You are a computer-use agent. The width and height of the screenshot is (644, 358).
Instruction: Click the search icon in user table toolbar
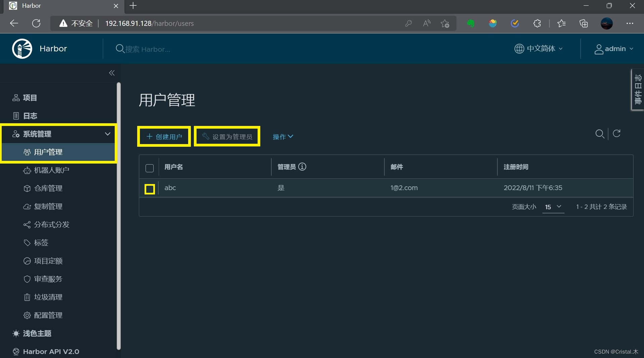600,134
